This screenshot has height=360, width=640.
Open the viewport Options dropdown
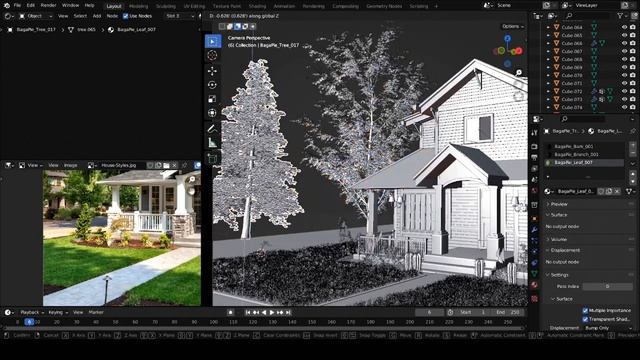coord(513,26)
